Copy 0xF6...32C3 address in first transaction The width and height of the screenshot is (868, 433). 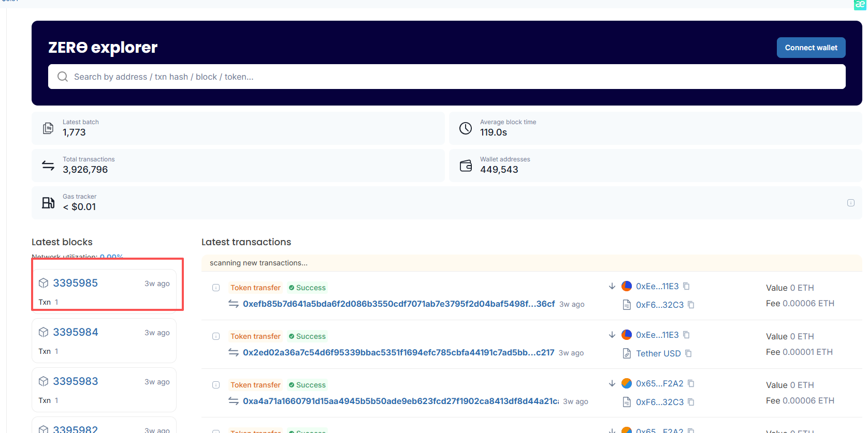click(x=691, y=305)
